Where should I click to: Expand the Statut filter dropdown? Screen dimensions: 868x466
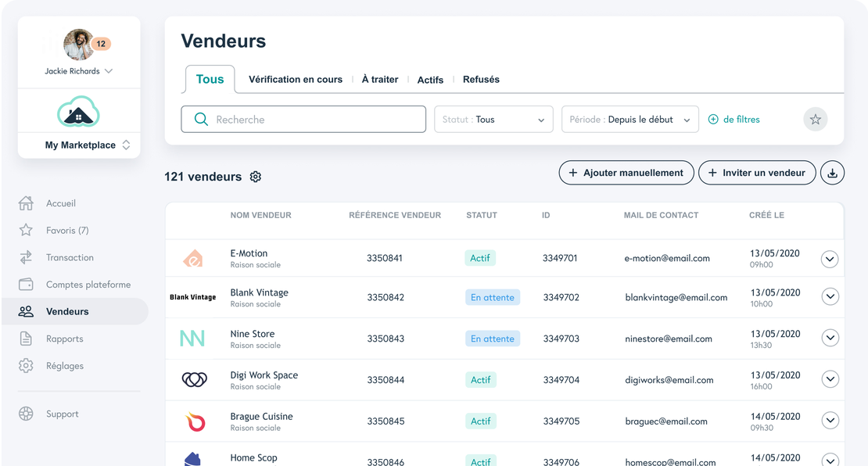[493, 120]
